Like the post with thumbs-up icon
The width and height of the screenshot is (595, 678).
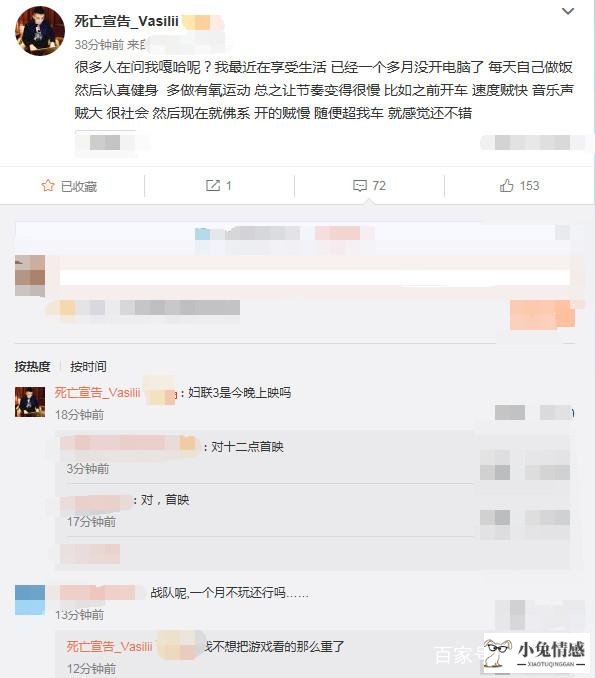(506, 186)
